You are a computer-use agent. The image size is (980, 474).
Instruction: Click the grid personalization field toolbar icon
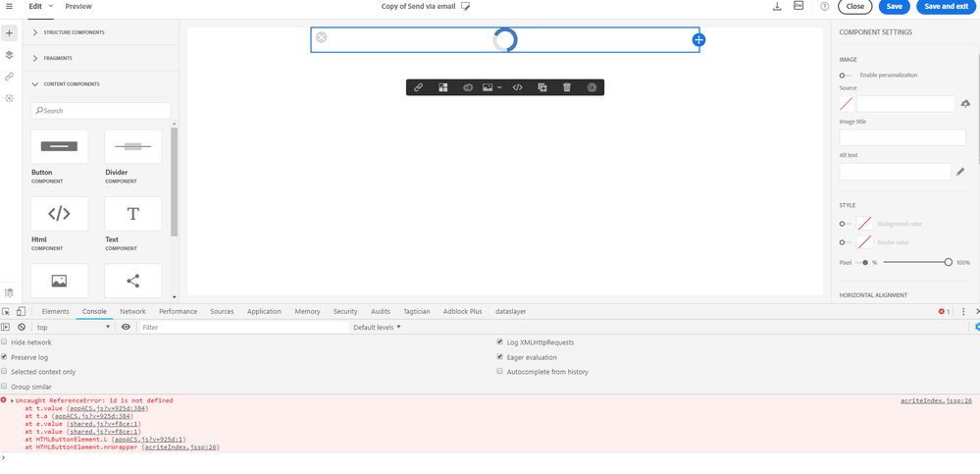[443, 87]
